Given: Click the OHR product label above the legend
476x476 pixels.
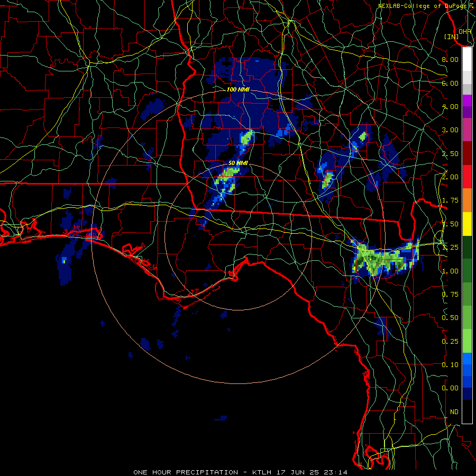Looking at the screenshot, I should tap(465, 31).
